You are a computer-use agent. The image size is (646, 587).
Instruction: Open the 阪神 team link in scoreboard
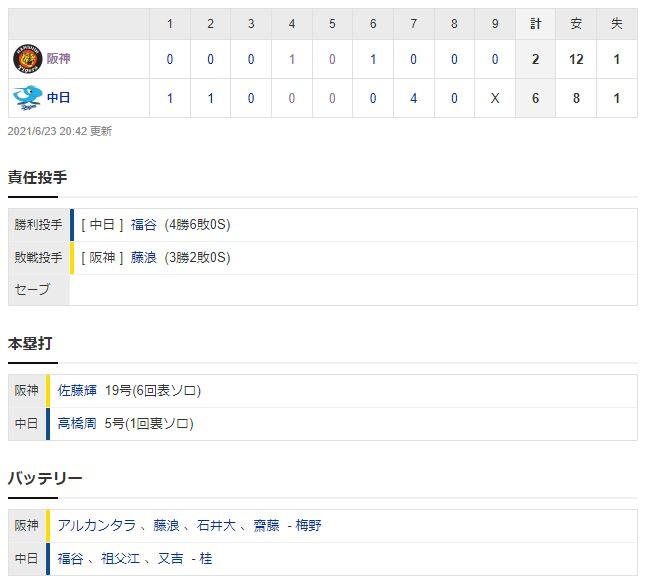point(59,58)
